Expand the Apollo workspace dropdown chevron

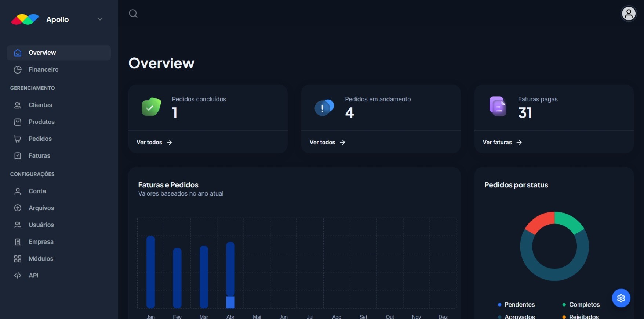coord(100,19)
